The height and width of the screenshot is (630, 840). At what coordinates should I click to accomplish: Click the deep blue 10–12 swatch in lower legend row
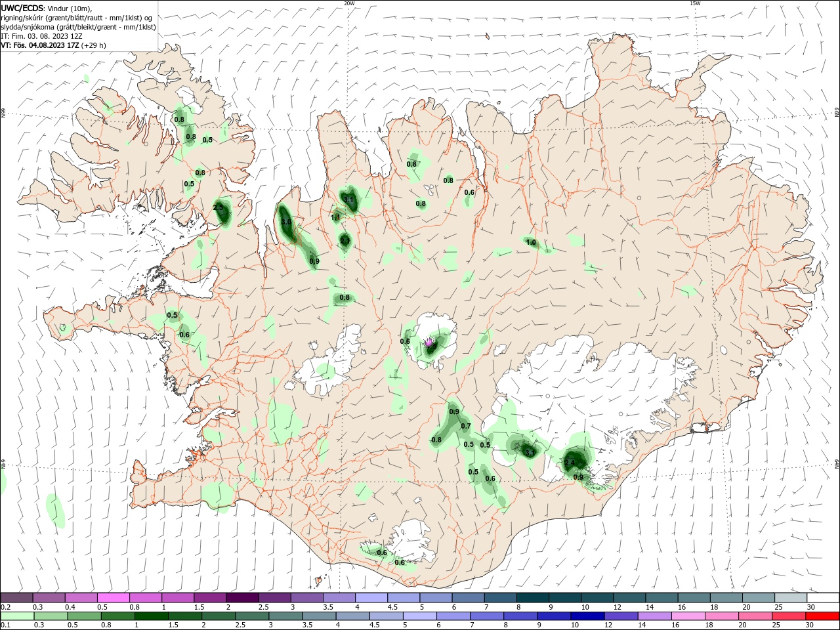[x=588, y=616]
